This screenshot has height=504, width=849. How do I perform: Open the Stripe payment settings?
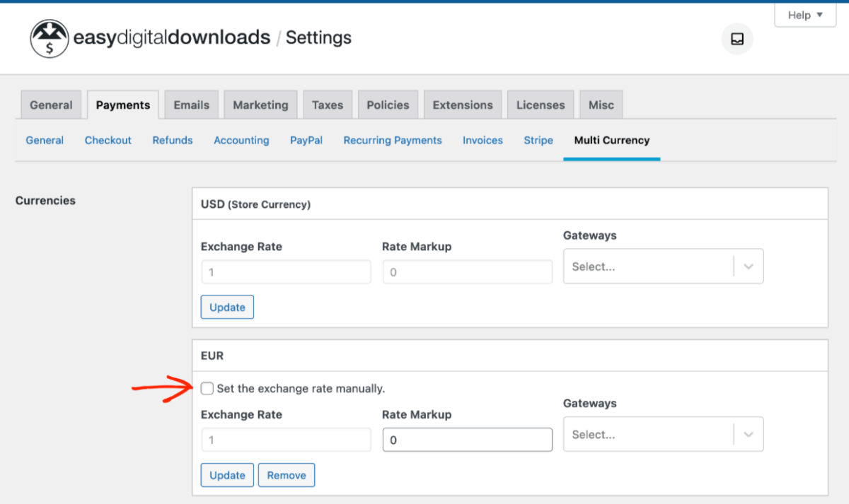point(538,140)
